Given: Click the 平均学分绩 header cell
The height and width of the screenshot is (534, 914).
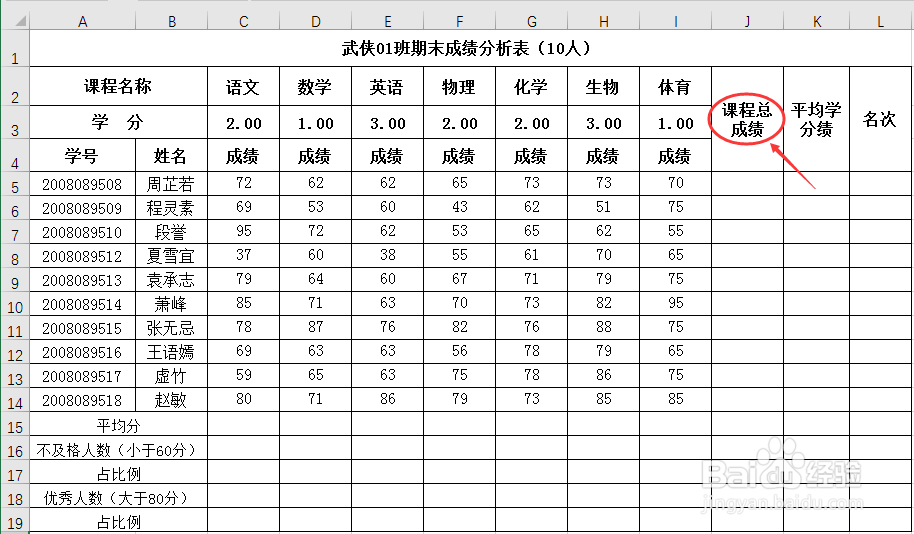Looking at the screenshot, I should [x=817, y=120].
